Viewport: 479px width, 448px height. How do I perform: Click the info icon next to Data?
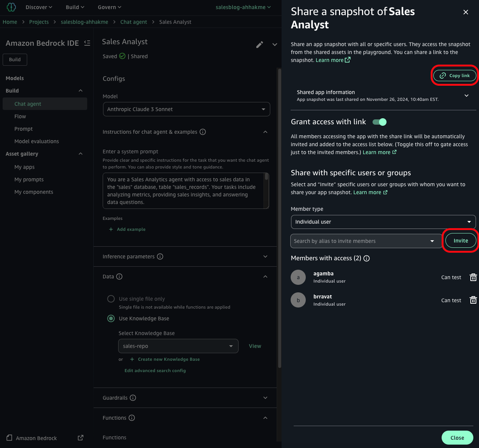120,277
